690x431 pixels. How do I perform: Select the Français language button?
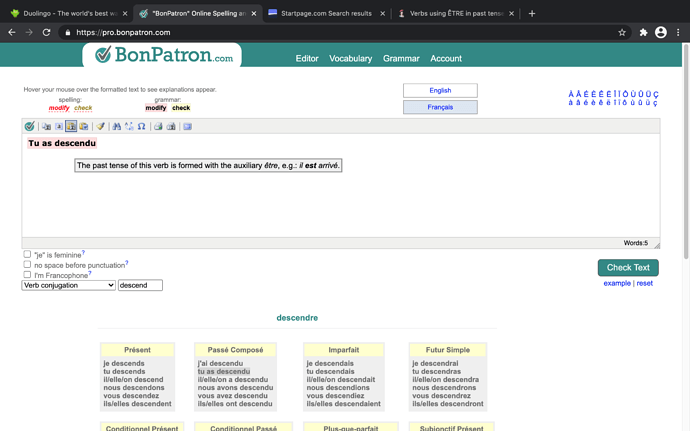(x=440, y=107)
